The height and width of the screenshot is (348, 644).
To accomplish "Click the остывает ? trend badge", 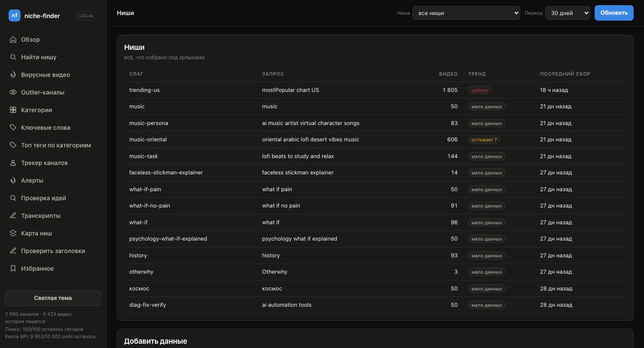I will point(484,140).
